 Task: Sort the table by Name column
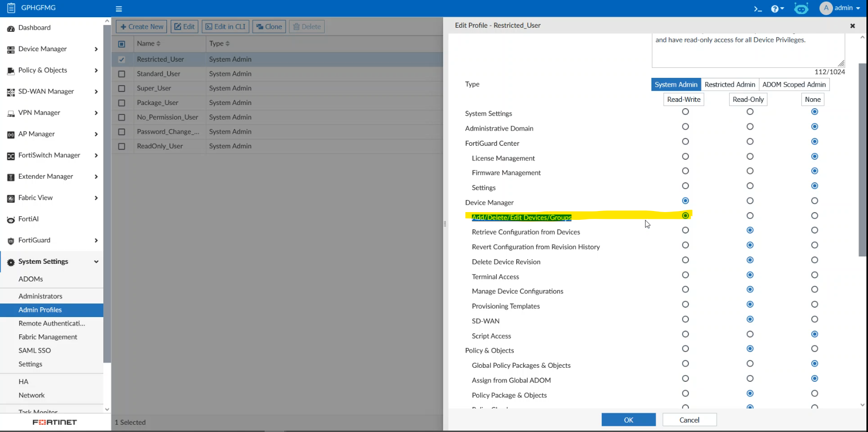pos(149,43)
